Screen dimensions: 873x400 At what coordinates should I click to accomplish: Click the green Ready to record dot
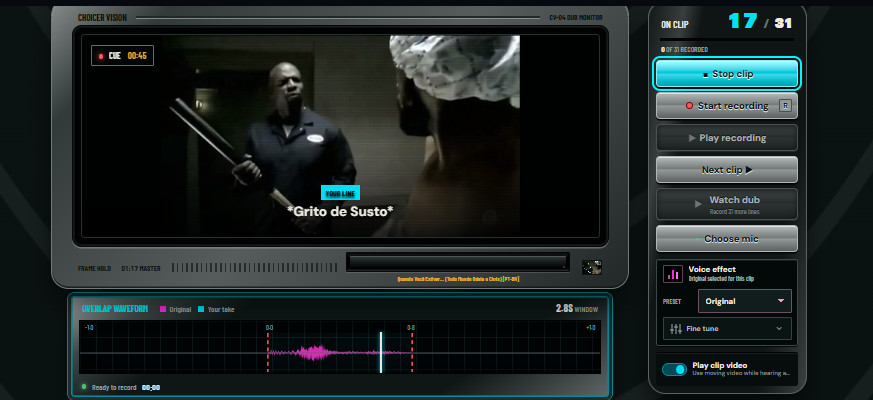click(84, 387)
